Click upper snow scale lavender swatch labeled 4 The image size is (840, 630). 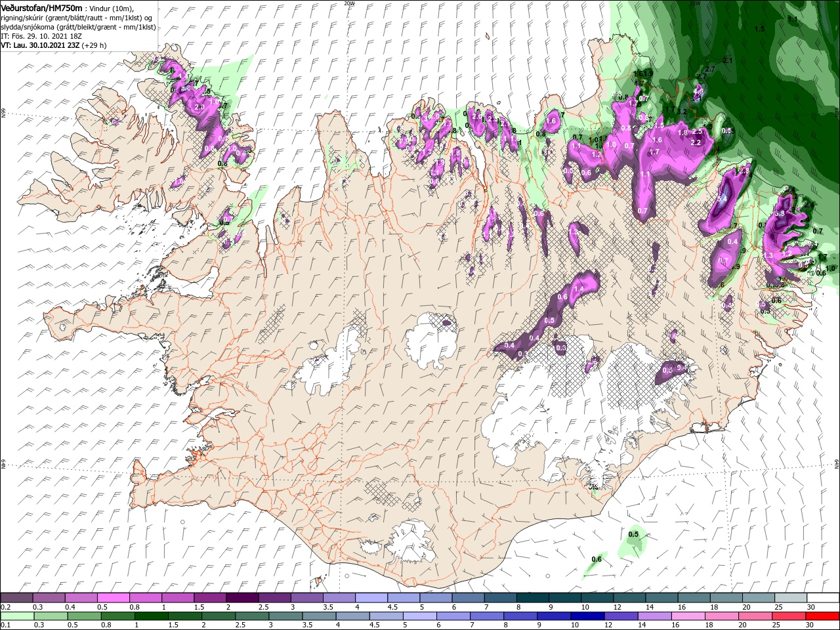pos(371,598)
